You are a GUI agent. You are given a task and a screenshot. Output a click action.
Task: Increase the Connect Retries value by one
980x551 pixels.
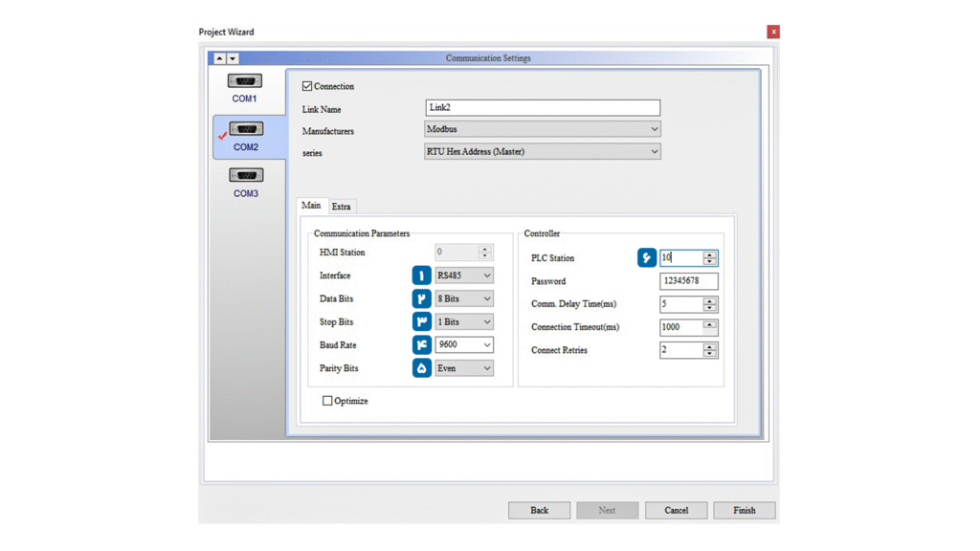(x=709, y=346)
